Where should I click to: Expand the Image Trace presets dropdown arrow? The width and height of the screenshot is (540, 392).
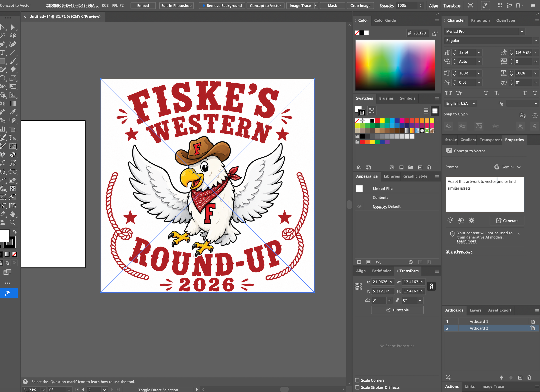[316, 5]
